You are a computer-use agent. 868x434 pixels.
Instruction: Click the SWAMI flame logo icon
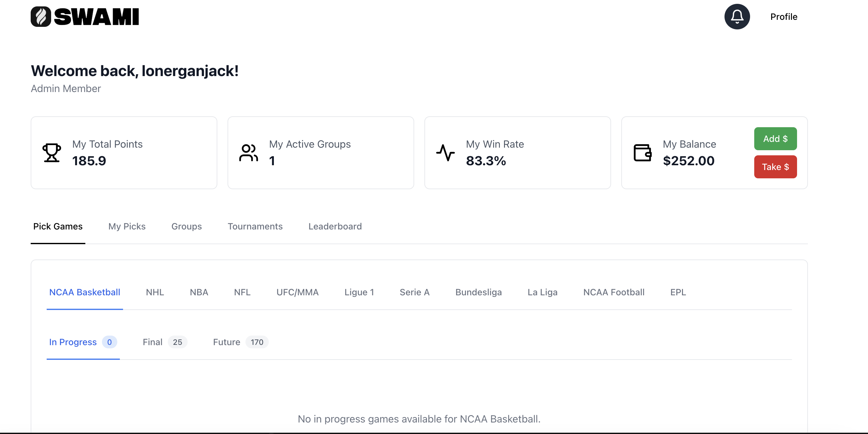(x=41, y=17)
